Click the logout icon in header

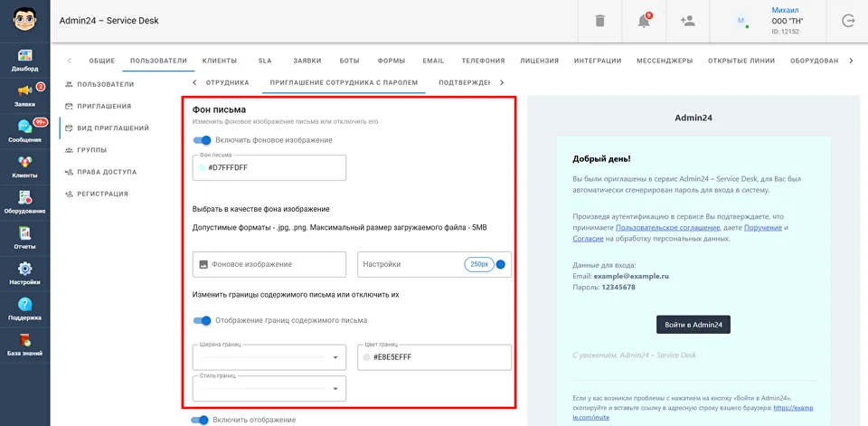click(847, 21)
